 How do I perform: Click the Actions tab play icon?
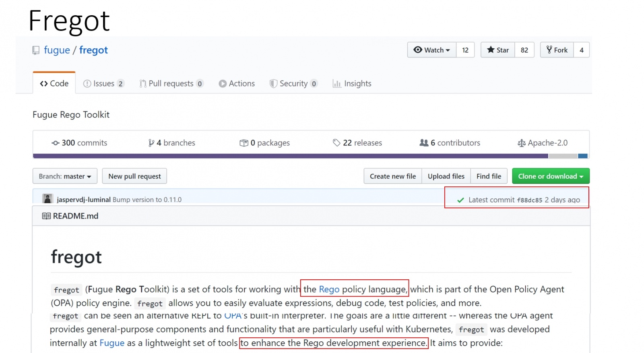[x=223, y=84]
